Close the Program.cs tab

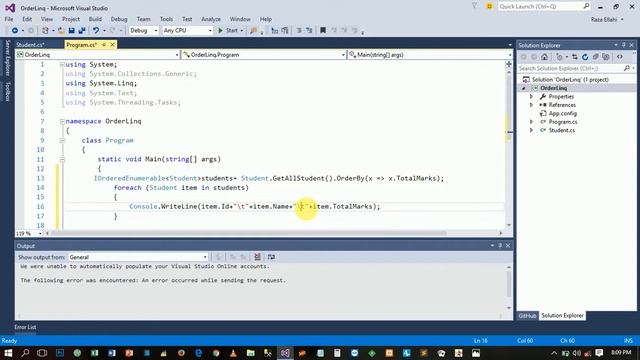112,44
